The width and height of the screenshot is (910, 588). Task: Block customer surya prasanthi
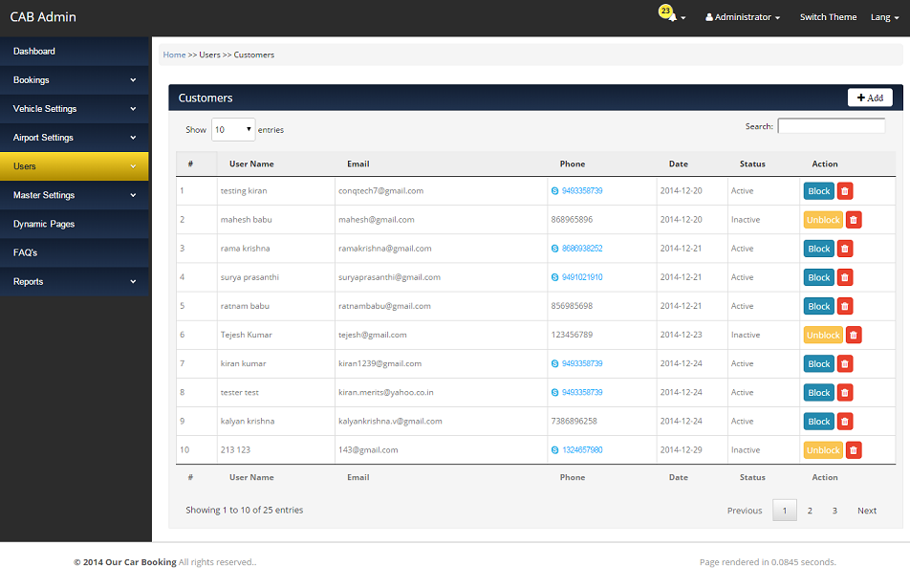[x=819, y=277]
